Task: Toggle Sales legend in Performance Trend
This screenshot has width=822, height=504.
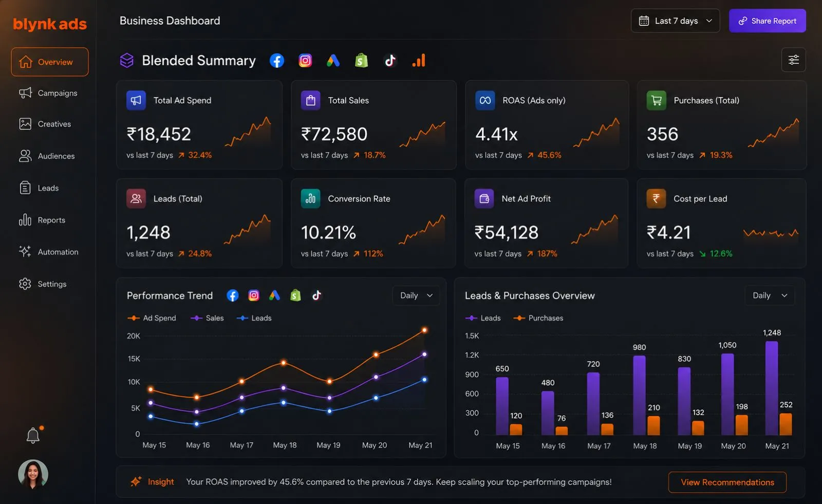Action: (x=208, y=318)
